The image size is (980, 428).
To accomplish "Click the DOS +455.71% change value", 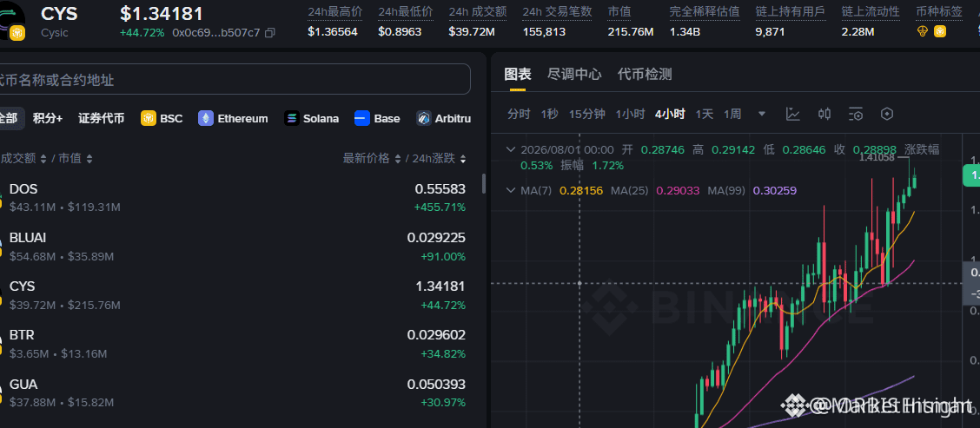I will (x=440, y=207).
